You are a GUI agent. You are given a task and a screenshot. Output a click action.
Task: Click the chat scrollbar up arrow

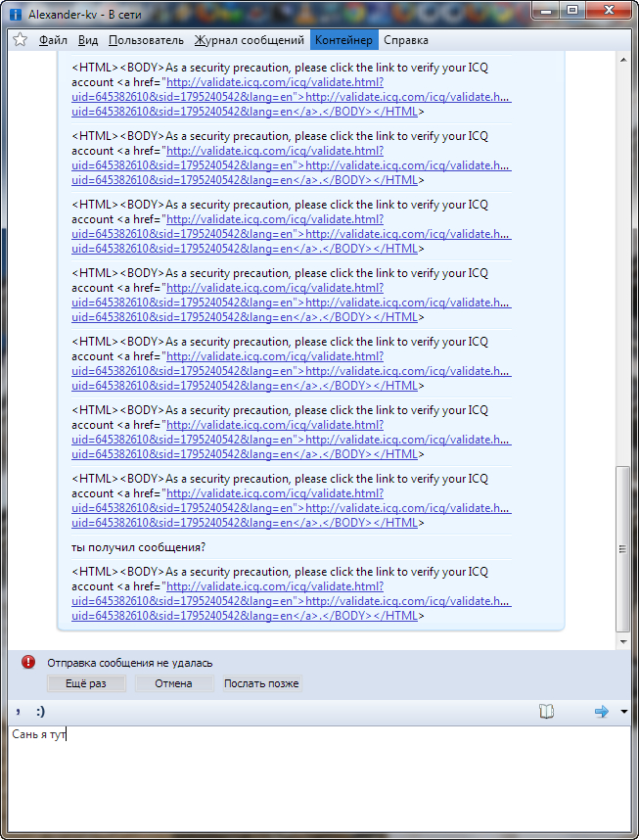[x=623, y=60]
